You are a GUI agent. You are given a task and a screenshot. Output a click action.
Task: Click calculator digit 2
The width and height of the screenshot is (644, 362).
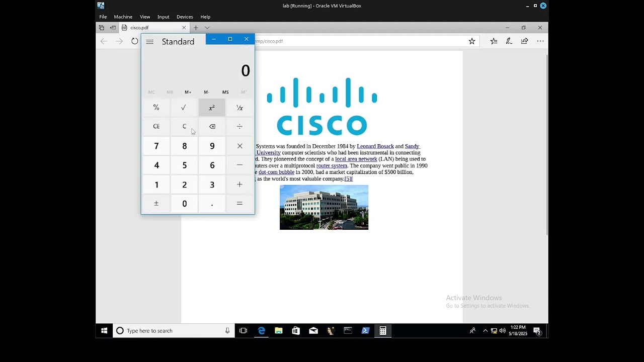coord(184,185)
